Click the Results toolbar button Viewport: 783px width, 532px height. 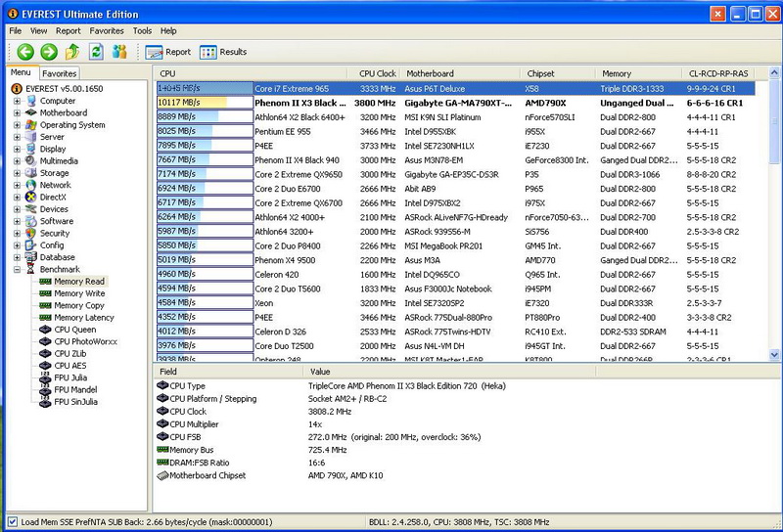pyautogui.click(x=223, y=52)
